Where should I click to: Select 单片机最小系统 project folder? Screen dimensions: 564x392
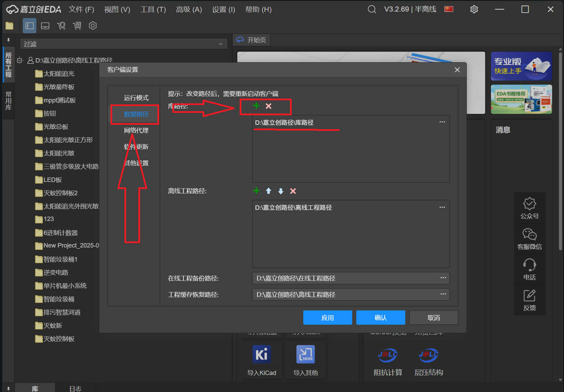point(61,286)
